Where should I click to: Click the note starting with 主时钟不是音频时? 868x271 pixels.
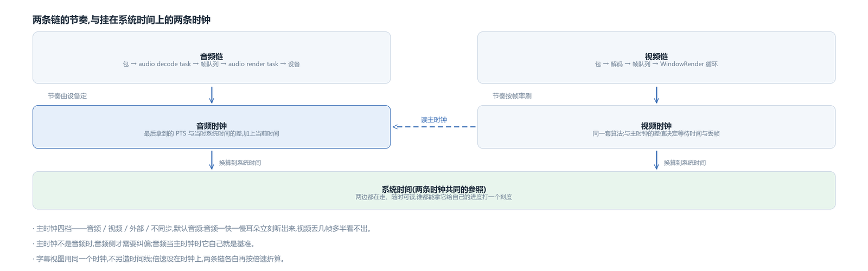144,244
